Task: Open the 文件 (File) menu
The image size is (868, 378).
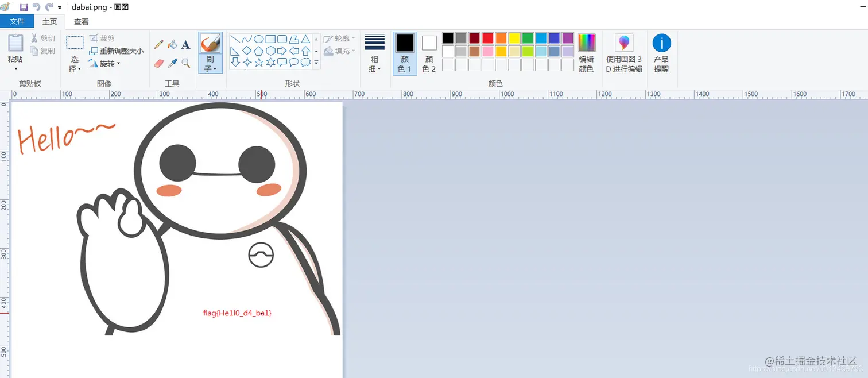Action: pos(17,21)
